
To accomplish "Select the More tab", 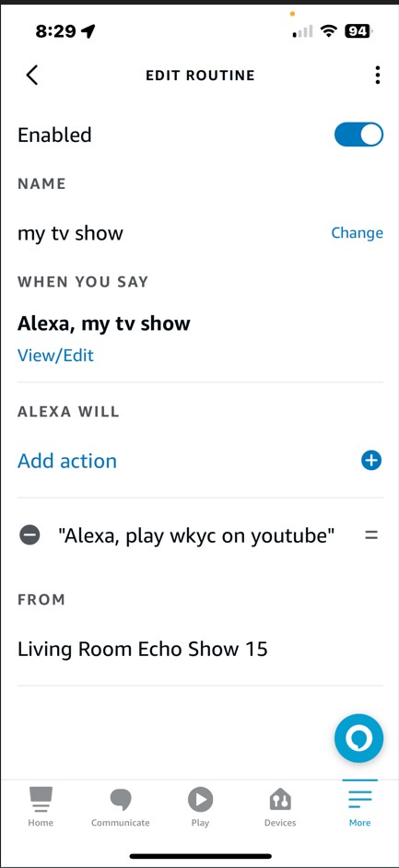I will [x=359, y=807].
